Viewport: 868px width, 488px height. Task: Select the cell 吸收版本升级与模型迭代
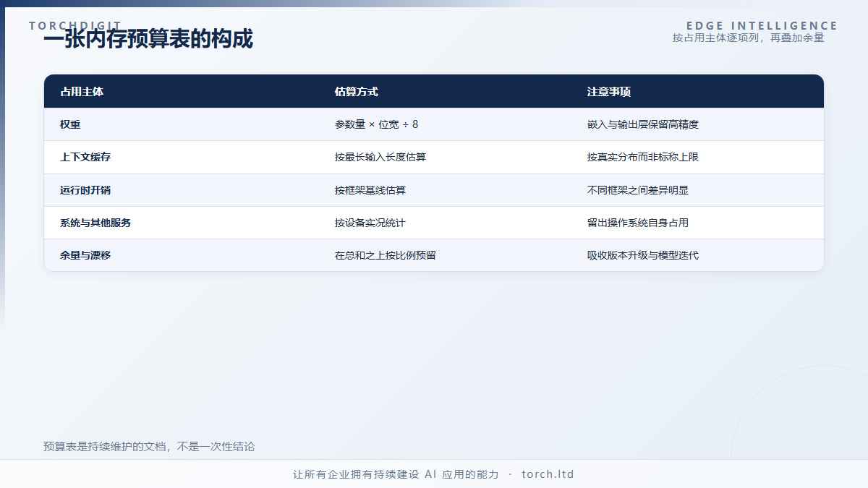click(643, 255)
